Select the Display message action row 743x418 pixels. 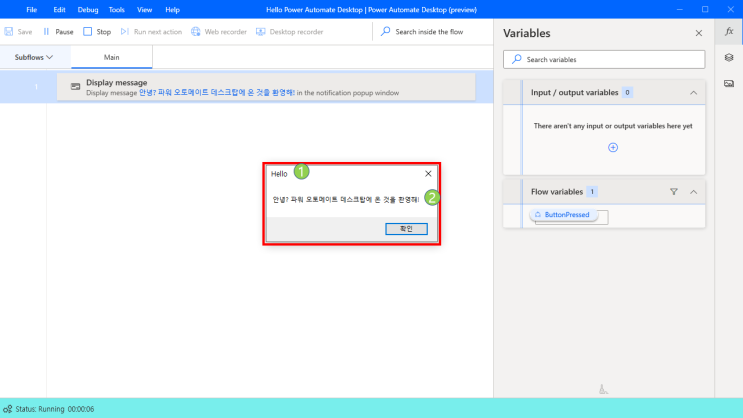click(x=266, y=87)
